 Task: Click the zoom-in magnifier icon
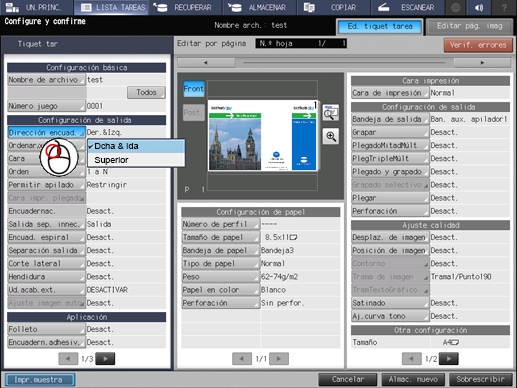(x=331, y=136)
